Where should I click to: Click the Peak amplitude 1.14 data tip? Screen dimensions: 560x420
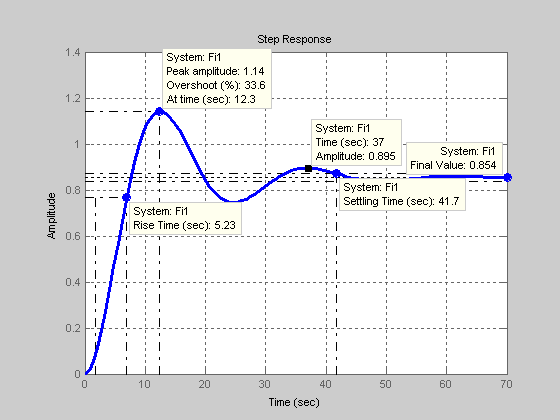pyautogui.click(x=217, y=79)
